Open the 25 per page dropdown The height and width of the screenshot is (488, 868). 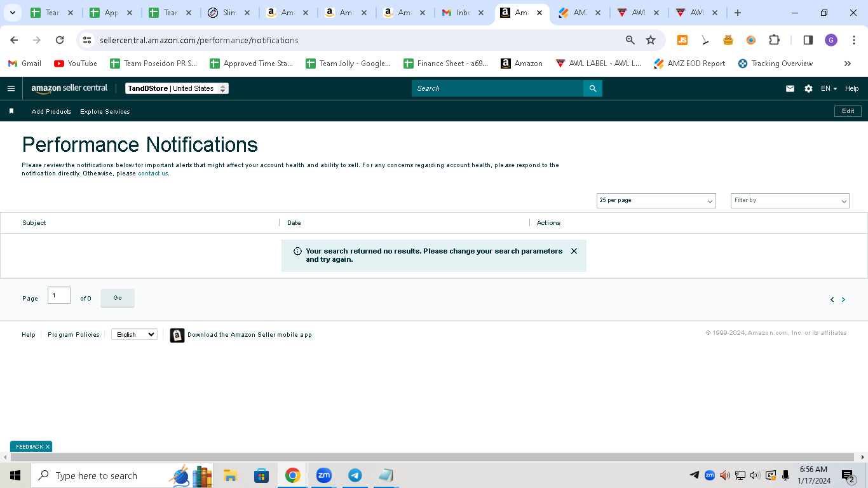(656, 201)
